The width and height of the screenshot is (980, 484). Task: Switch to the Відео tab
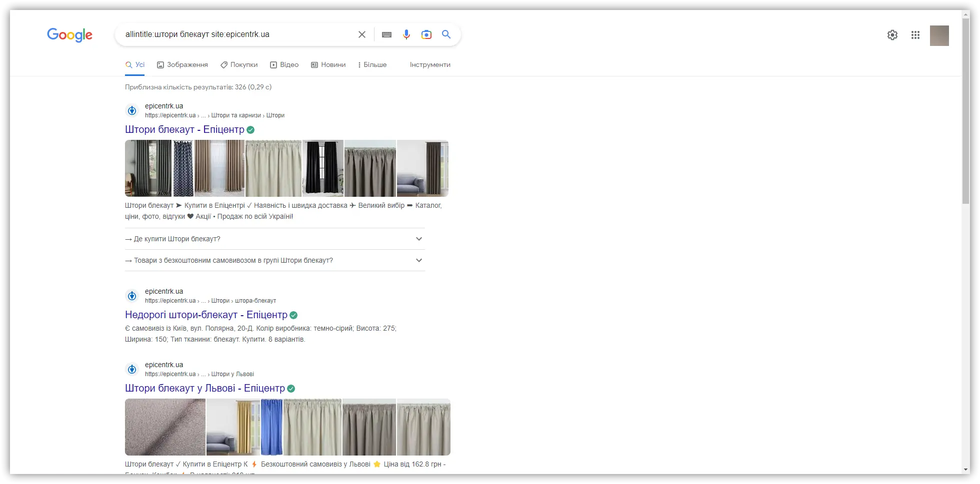pos(284,65)
